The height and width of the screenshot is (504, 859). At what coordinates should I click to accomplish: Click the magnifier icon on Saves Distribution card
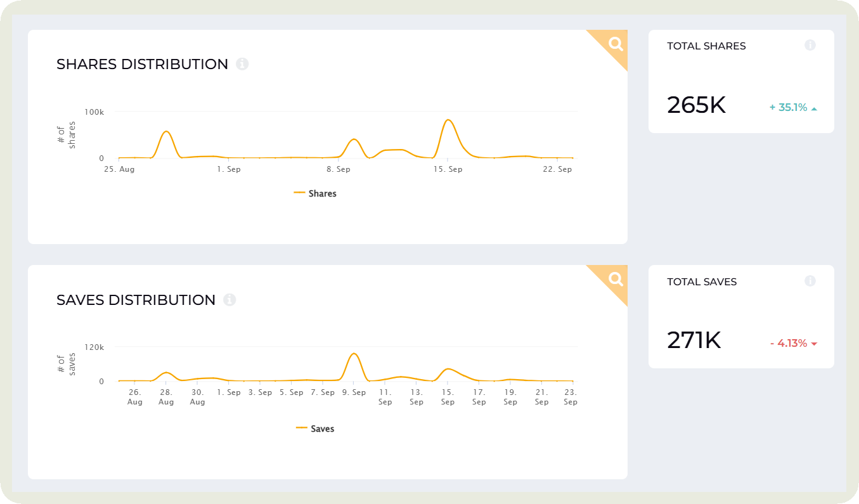click(615, 279)
